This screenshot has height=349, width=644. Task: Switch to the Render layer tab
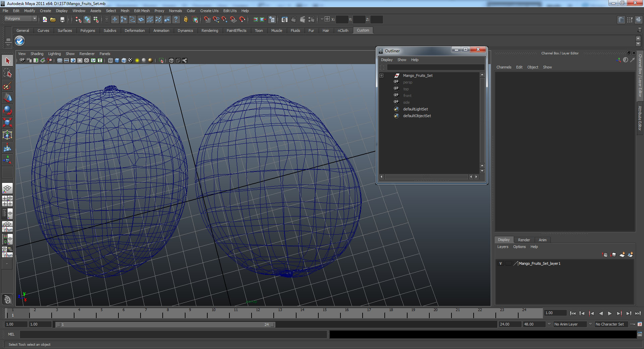pyautogui.click(x=524, y=240)
